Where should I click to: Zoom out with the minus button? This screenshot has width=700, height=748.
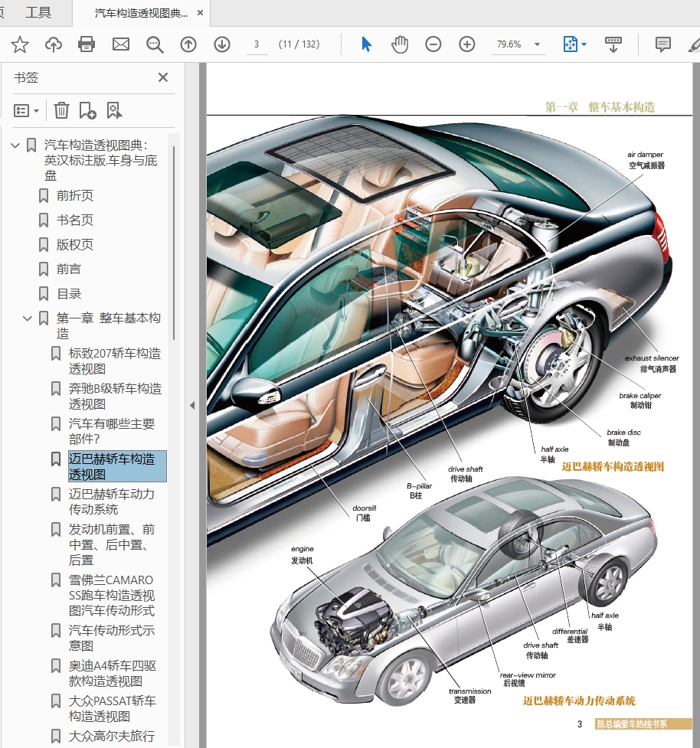click(433, 44)
